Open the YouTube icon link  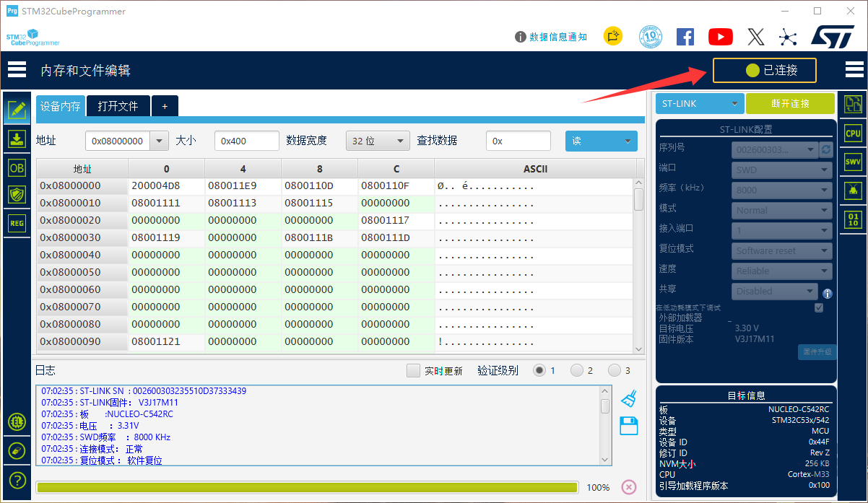pos(721,37)
